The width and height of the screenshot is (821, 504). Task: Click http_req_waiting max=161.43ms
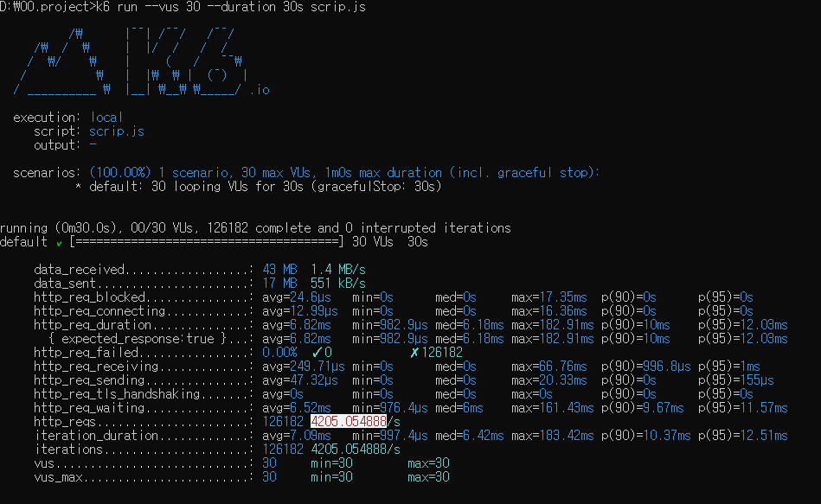tap(553, 408)
